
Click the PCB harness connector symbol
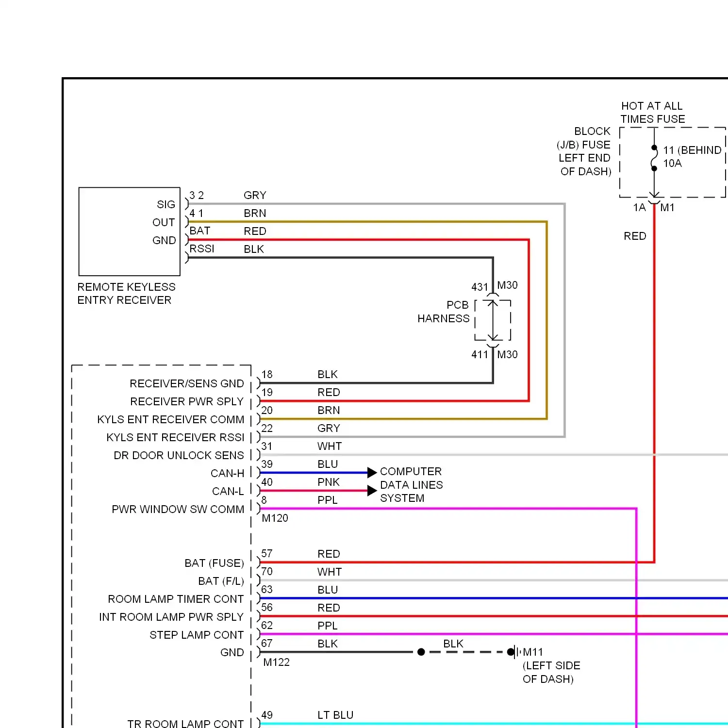493,320
